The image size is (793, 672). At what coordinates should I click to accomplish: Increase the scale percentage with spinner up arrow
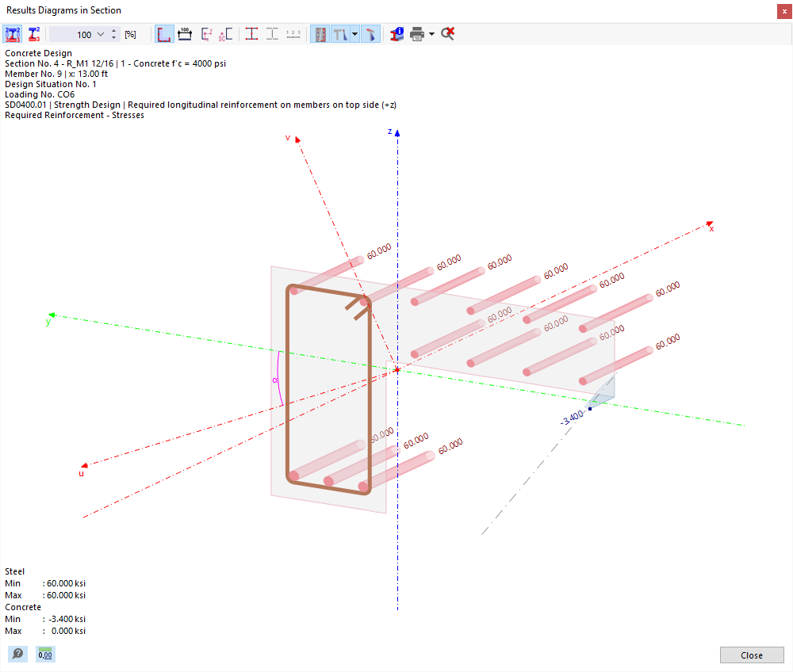click(x=113, y=32)
